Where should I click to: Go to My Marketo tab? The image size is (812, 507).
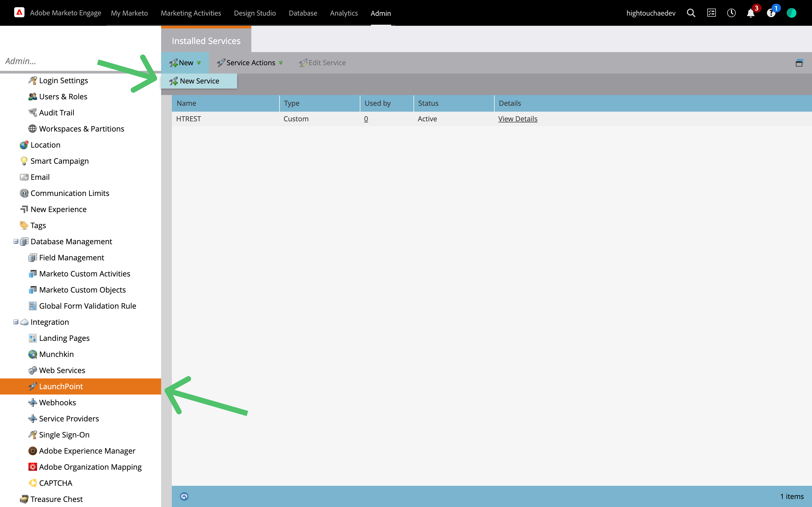coord(129,13)
